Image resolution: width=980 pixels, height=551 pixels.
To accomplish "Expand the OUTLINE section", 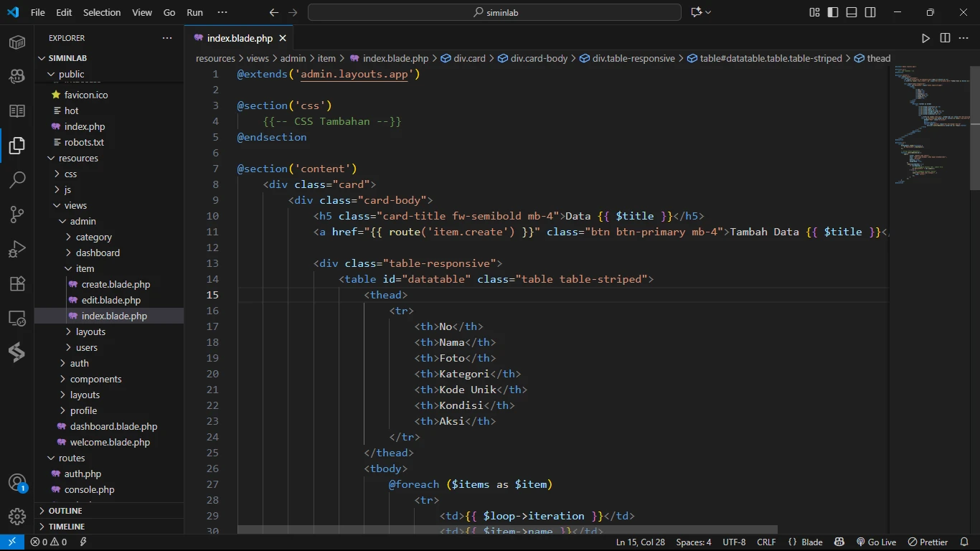I will [65, 511].
